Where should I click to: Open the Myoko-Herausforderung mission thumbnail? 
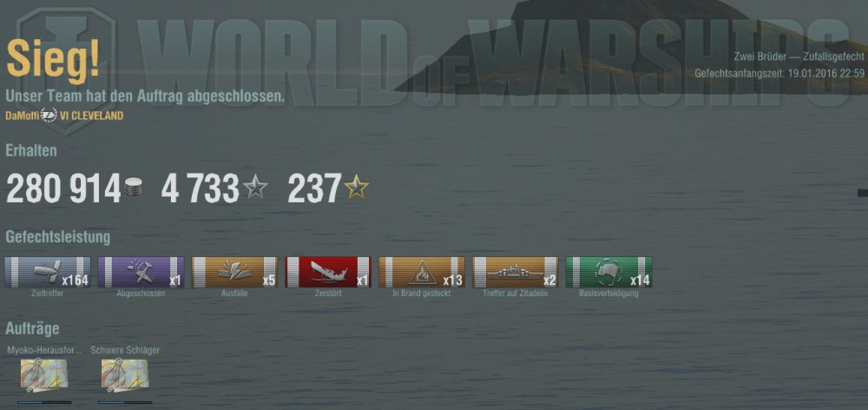coord(44,375)
